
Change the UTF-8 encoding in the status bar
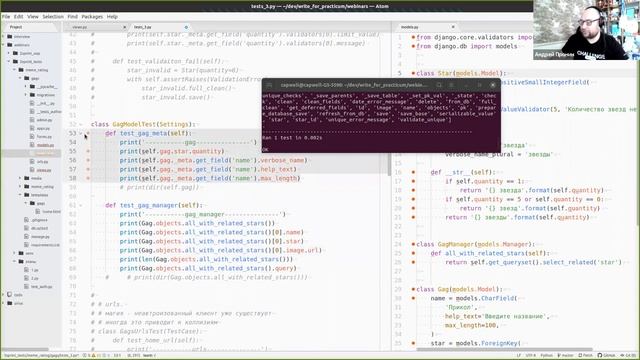(x=531, y=356)
